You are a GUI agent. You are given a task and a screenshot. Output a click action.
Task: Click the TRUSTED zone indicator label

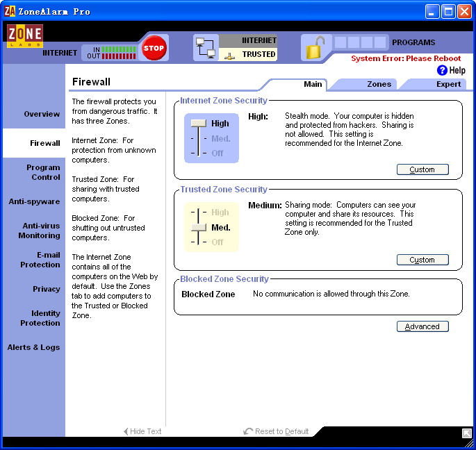point(258,54)
